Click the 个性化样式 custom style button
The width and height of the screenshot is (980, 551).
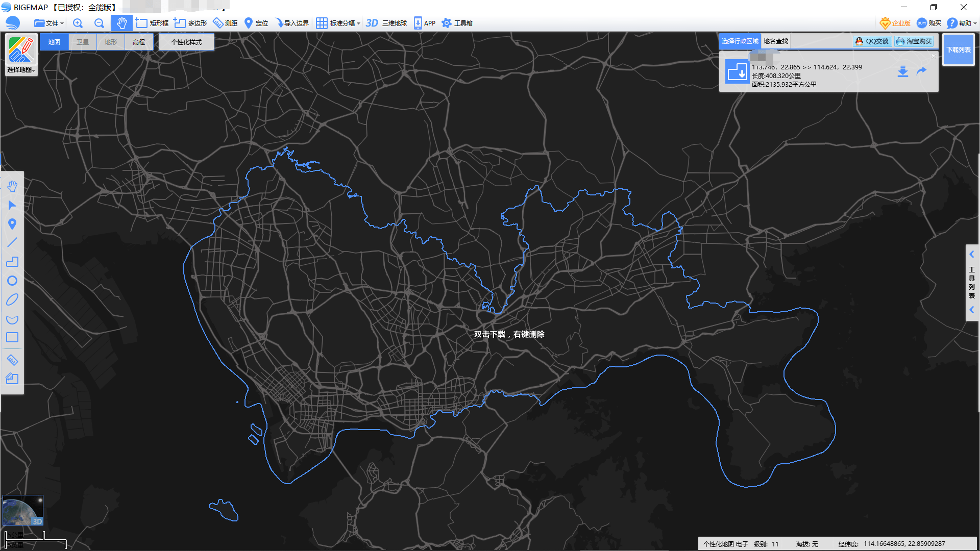point(186,42)
